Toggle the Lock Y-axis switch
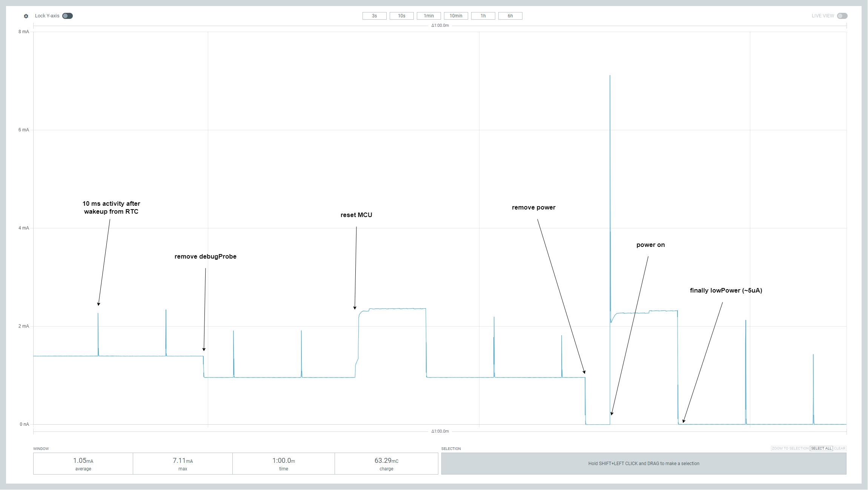This screenshot has height=490, width=868. pyautogui.click(x=68, y=16)
